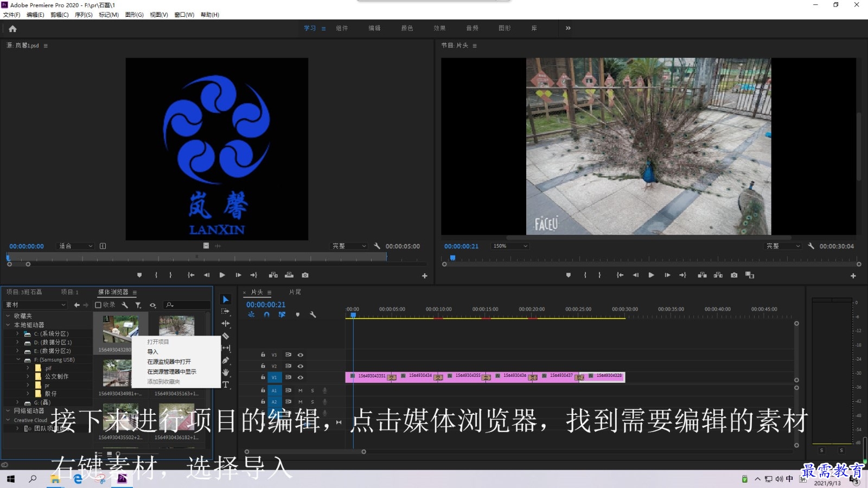Toggle sync lock on V2 track

(288, 366)
